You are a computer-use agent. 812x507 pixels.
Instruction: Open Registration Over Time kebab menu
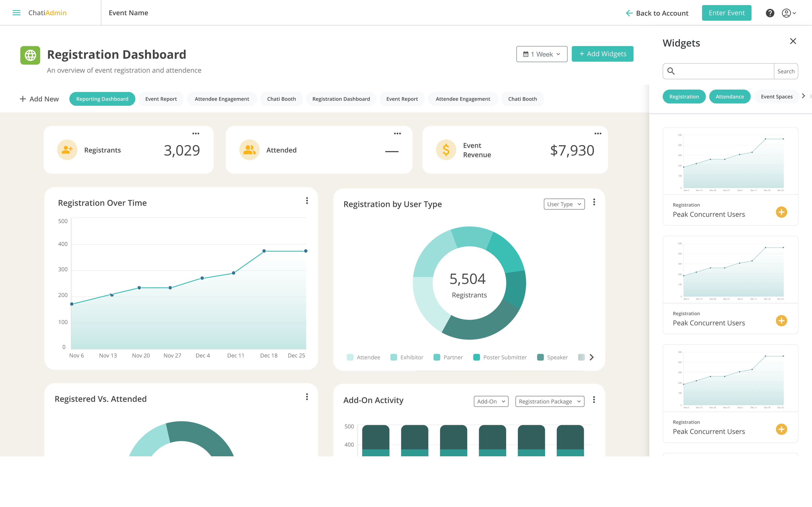(x=307, y=201)
